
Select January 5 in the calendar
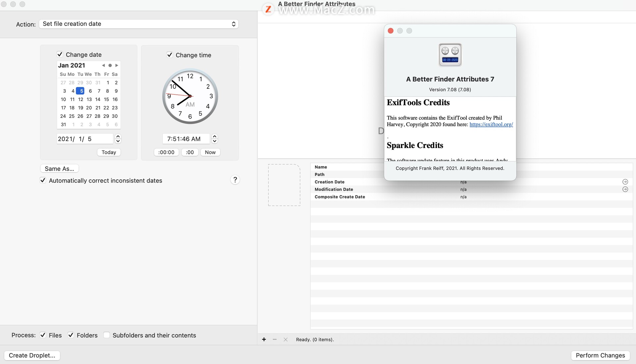pos(80,91)
